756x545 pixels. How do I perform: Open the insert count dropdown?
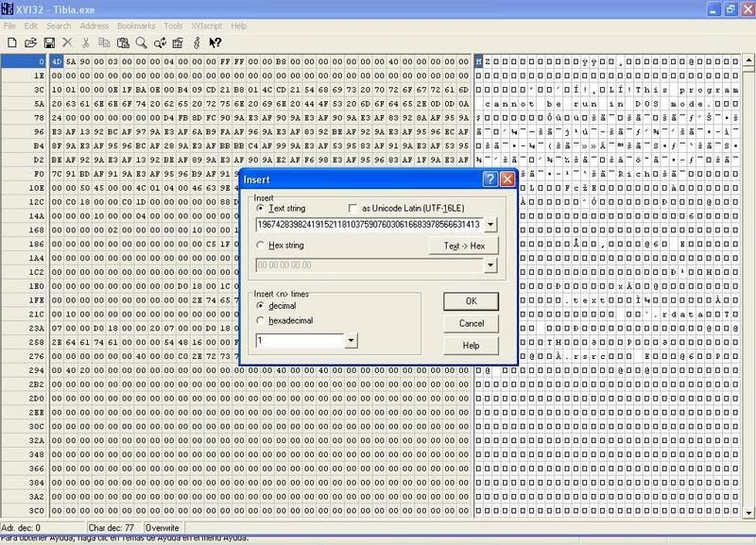[352, 339]
